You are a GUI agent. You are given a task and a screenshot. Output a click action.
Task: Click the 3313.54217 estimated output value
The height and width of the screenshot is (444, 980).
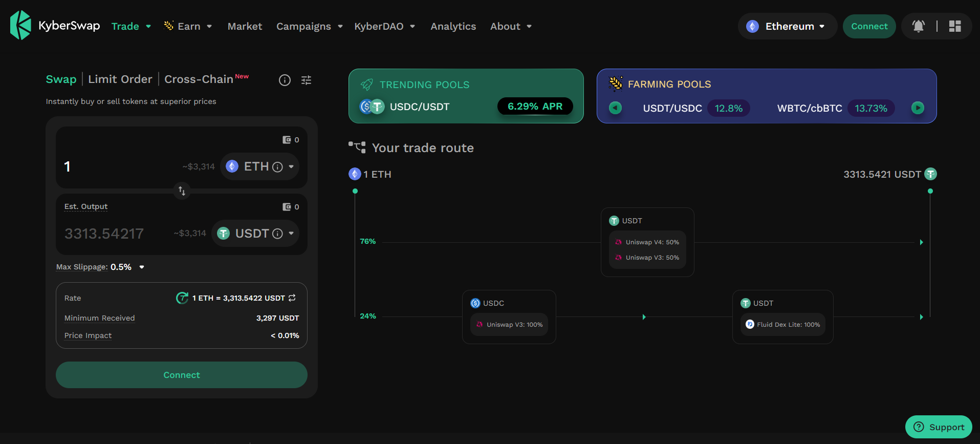[104, 234]
